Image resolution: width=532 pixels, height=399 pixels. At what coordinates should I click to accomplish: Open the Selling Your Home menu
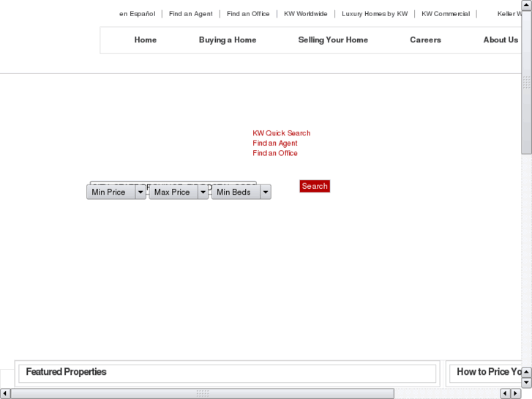click(x=333, y=40)
